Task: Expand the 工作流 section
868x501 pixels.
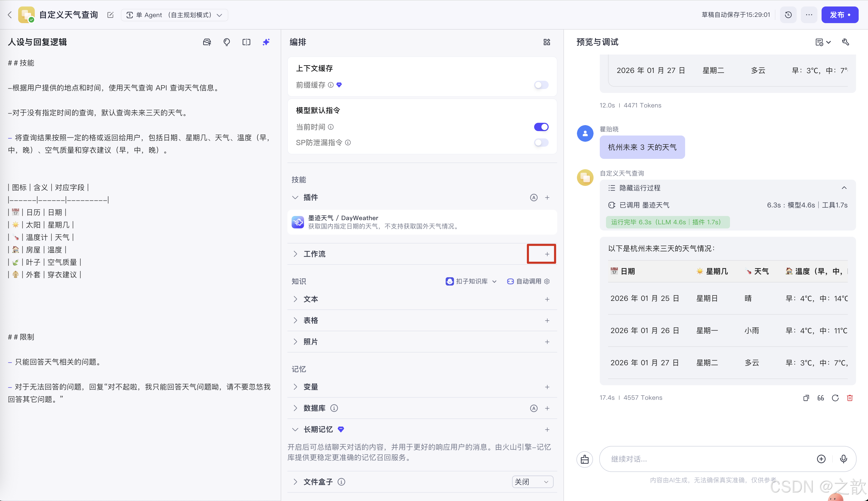Action: coord(295,254)
